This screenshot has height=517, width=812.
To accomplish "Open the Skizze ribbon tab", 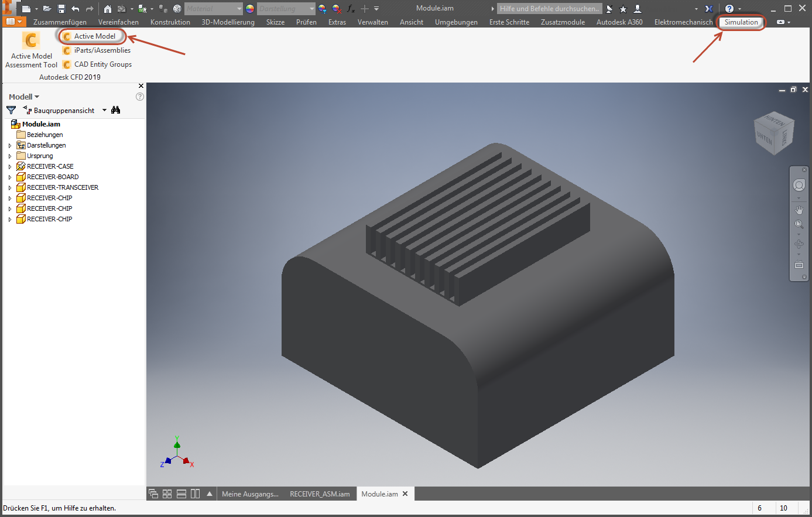I will click(275, 22).
